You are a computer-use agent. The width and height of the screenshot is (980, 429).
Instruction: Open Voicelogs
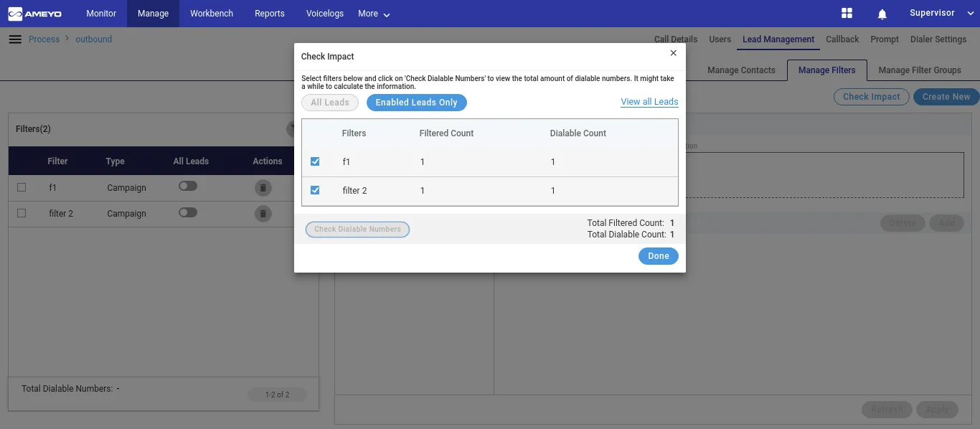pos(325,14)
